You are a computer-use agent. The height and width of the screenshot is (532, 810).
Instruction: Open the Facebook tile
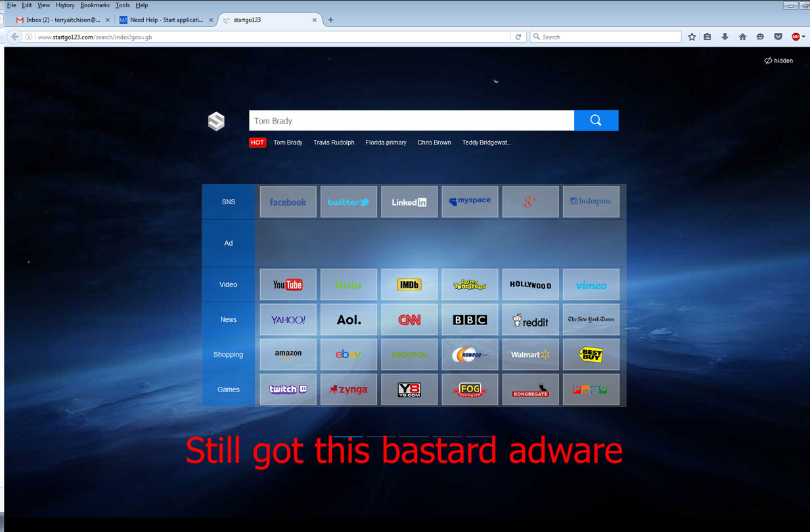click(288, 202)
